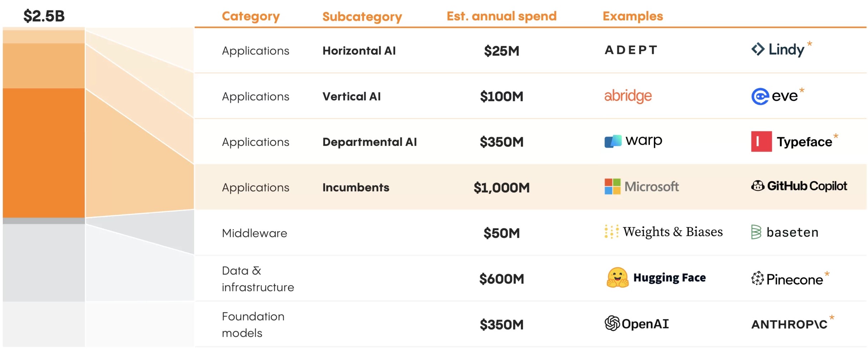Click the blue eve logo icon

(760, 96)
